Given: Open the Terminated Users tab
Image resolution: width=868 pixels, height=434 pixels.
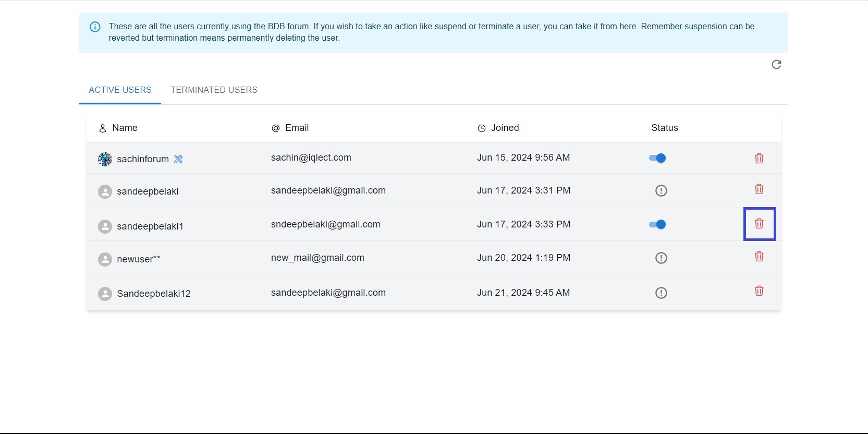Looking at the screenshot, I should pyautogui.click(x=214, y=90).
